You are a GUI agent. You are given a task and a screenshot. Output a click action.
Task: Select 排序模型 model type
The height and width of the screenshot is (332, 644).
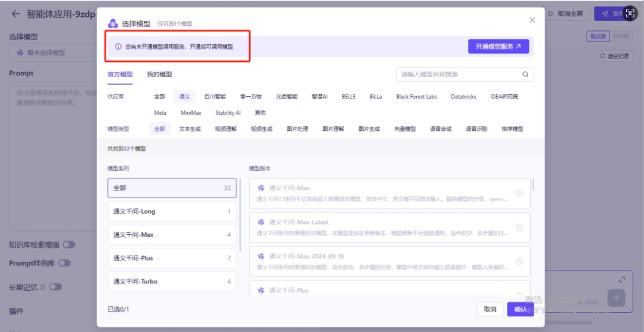click(512, 129)
